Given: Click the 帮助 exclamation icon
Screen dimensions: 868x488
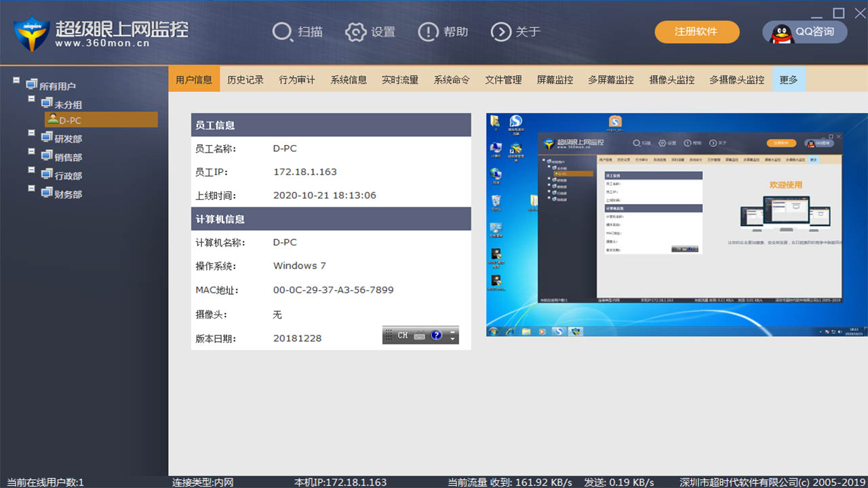Looking at the screenshot, I should click(x=428, y=31).
